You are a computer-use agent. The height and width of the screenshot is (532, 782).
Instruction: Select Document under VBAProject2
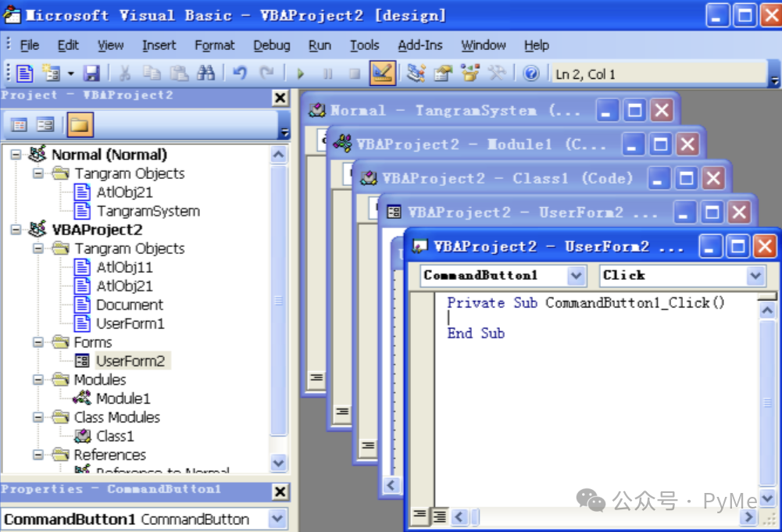[x=129, y=305]
